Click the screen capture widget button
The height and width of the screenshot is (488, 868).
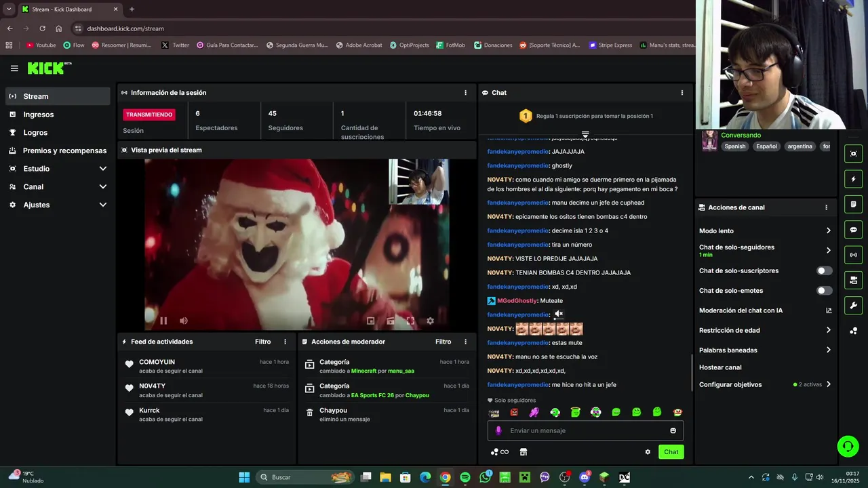coord(853,154)
